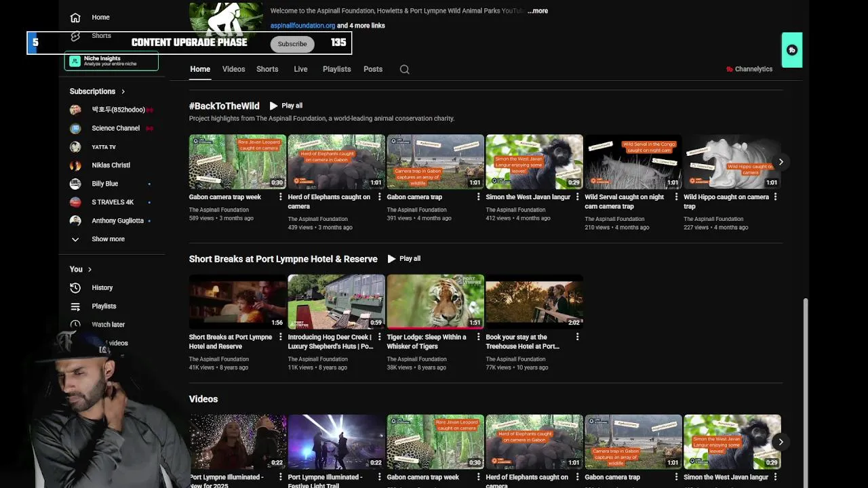Open more options for Gabon camera trap week
Image resolution: width=868 pixels, height=488 pixels.
click(280, 197)
